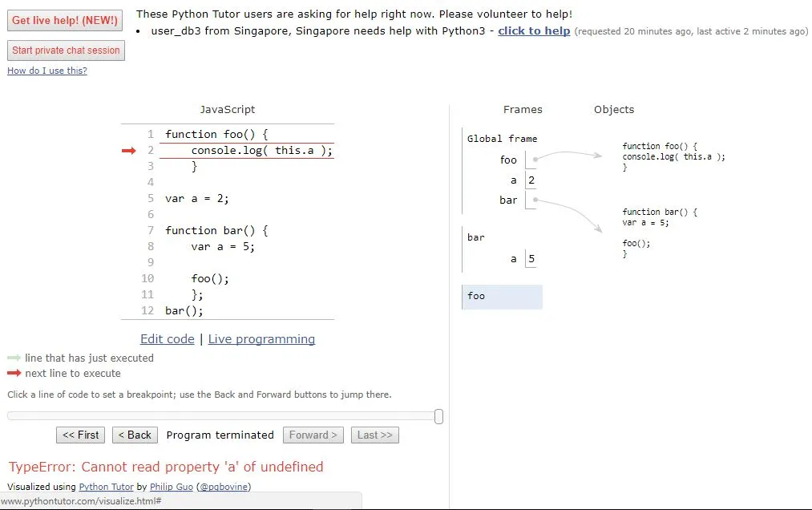This screenshot has height=510, width=812.
Task: Open the 'How do I use this?' link
Action: (x=47, y=71)
